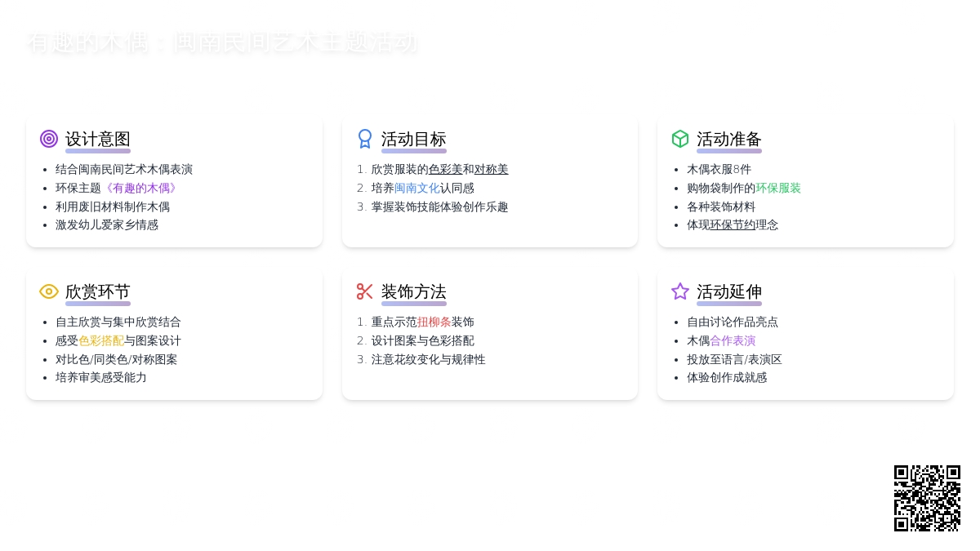Click the target icon beside 设计意图
This screenshot has width=980, height=551.
click(x=49, y=139)
